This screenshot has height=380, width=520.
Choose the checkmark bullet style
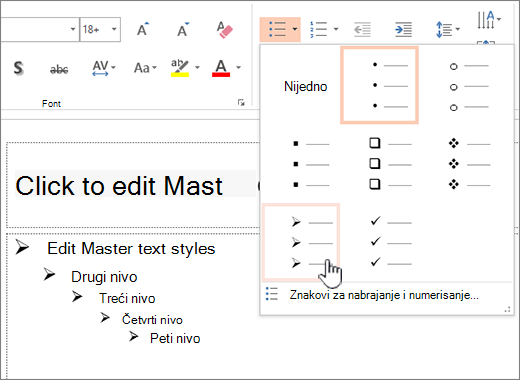pos(391,242)
